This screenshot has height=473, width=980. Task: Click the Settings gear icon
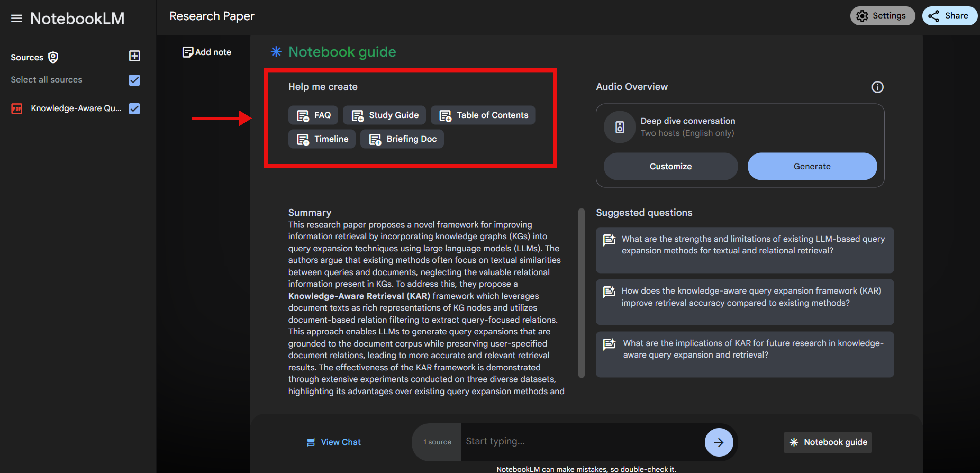(x=862, y=16)
